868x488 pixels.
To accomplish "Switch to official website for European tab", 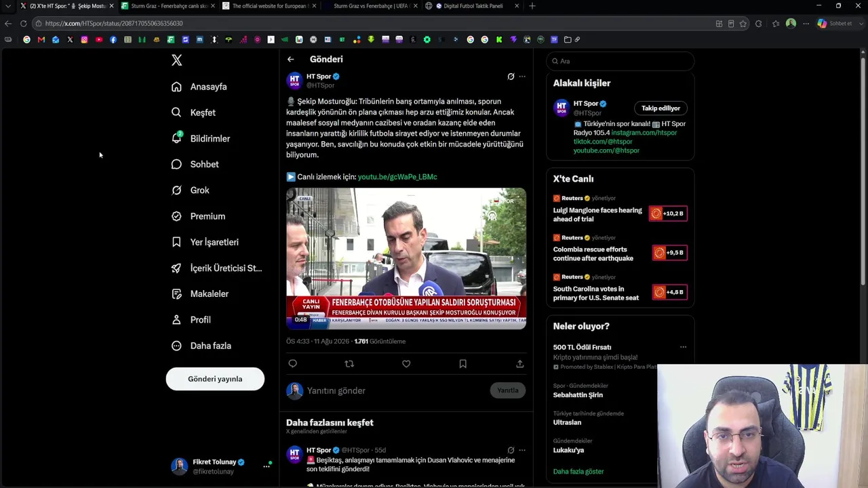I will tap(269, 6).
